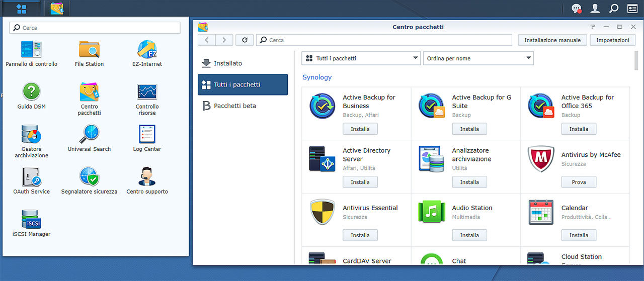Click the notifications chat bubble icon
644x281 pixels.
tap(577, 9)
